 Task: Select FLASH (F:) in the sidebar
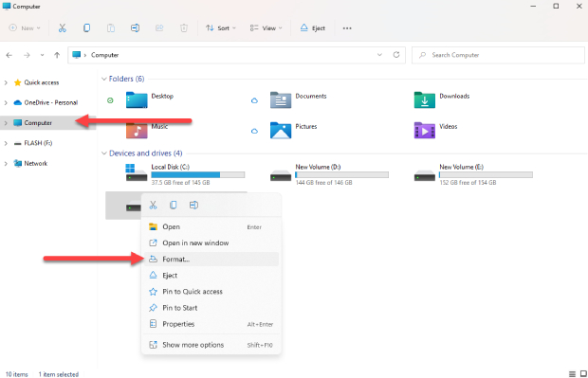coord(38,143)
